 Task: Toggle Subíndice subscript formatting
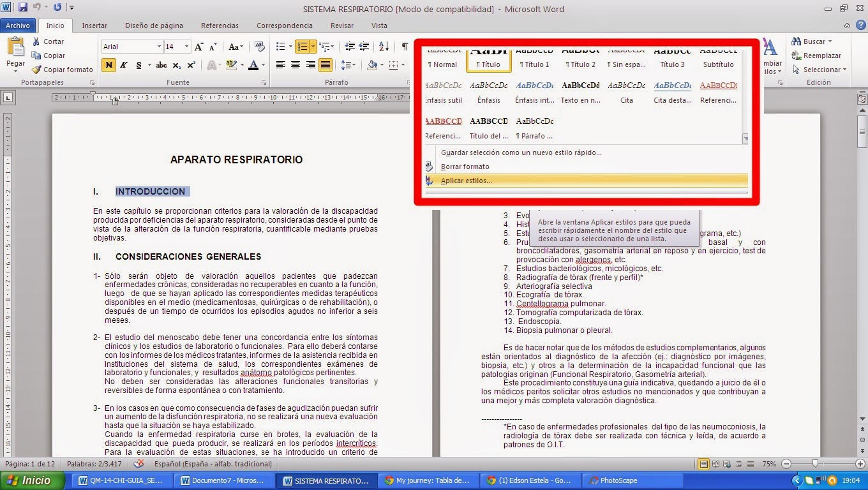(176, 65)
